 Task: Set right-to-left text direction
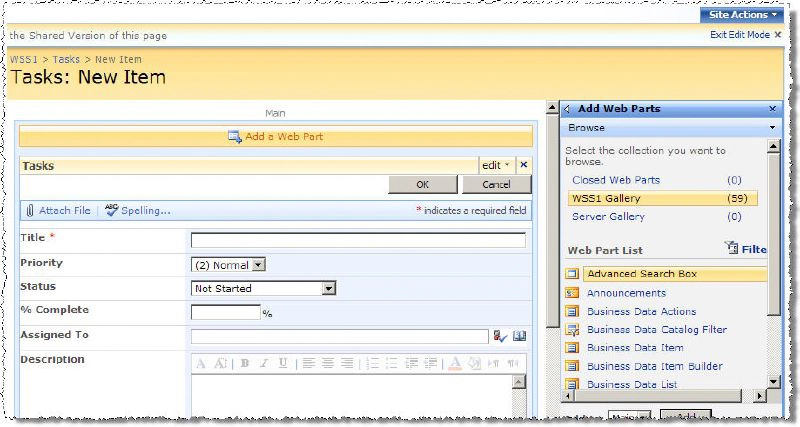(513, 364)
